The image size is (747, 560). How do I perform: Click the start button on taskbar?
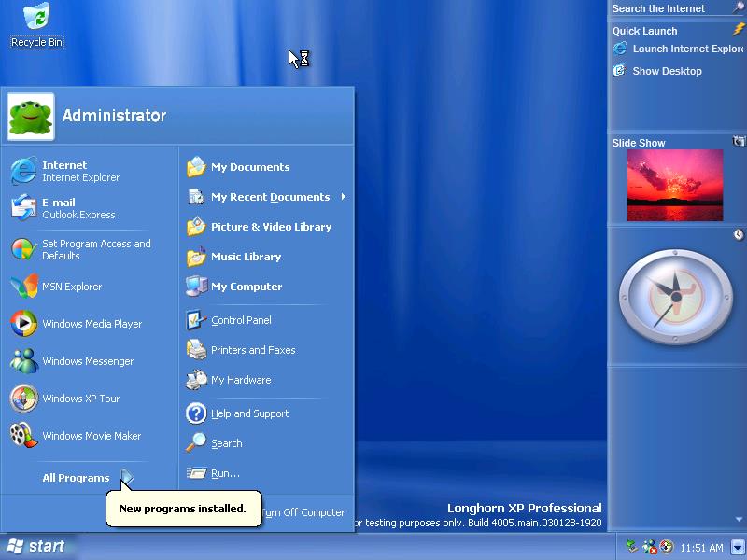pos(38,547)
